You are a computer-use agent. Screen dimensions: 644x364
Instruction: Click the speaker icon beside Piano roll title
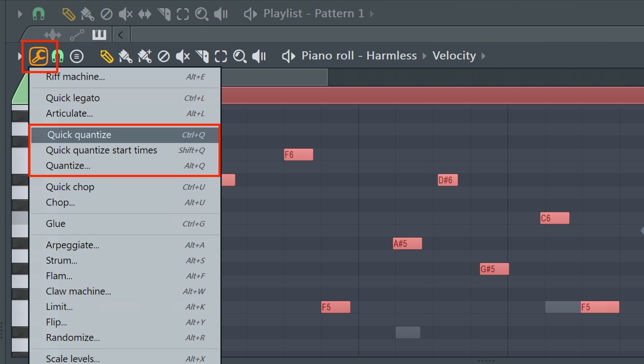pyautogui.click(x=289, y=56)
